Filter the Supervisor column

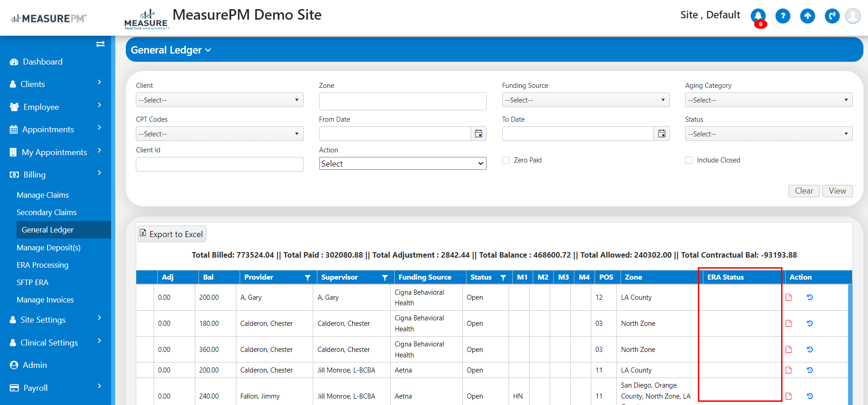[385, 277]
